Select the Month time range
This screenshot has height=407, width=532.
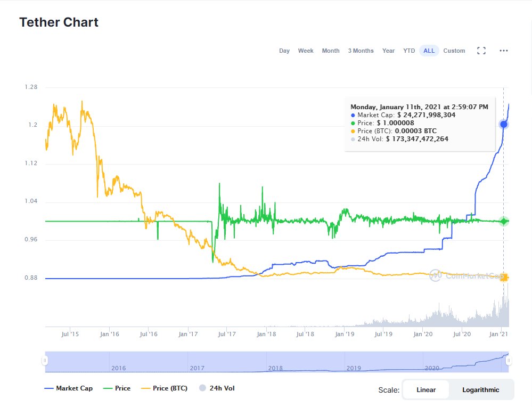pyautogui.click(x=331, y=51)
